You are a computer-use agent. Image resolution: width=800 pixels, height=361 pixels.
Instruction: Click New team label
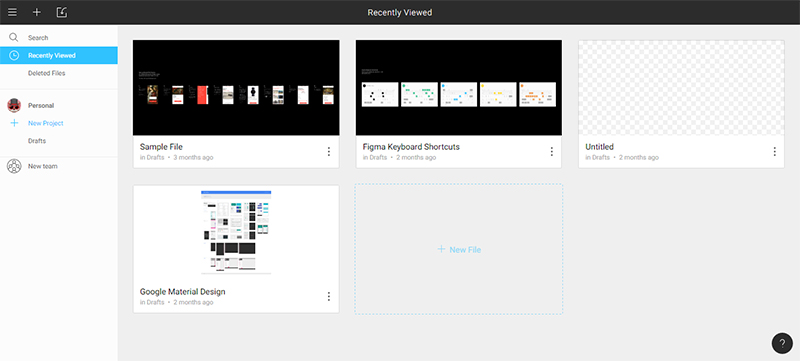[x=42, y=166]
